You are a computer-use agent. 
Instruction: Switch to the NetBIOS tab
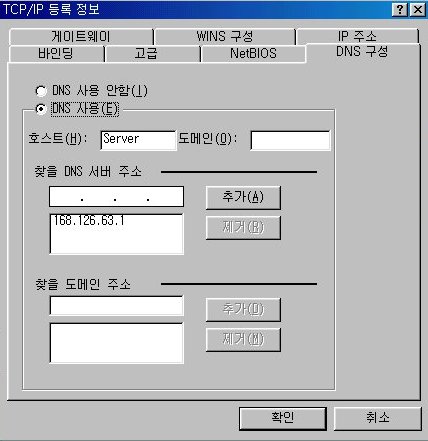click(x=253, y=54)
